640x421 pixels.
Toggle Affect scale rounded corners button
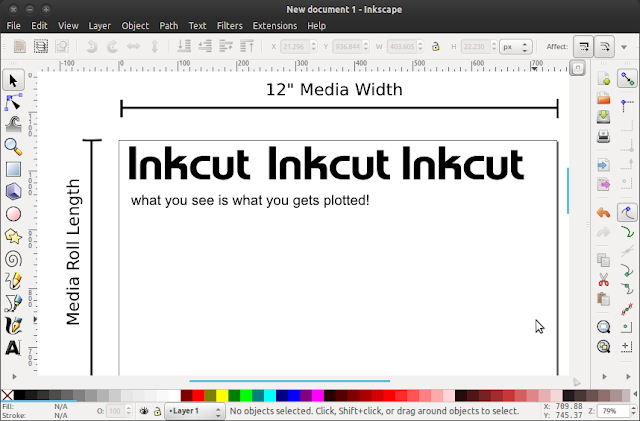(x=604, y=47)
